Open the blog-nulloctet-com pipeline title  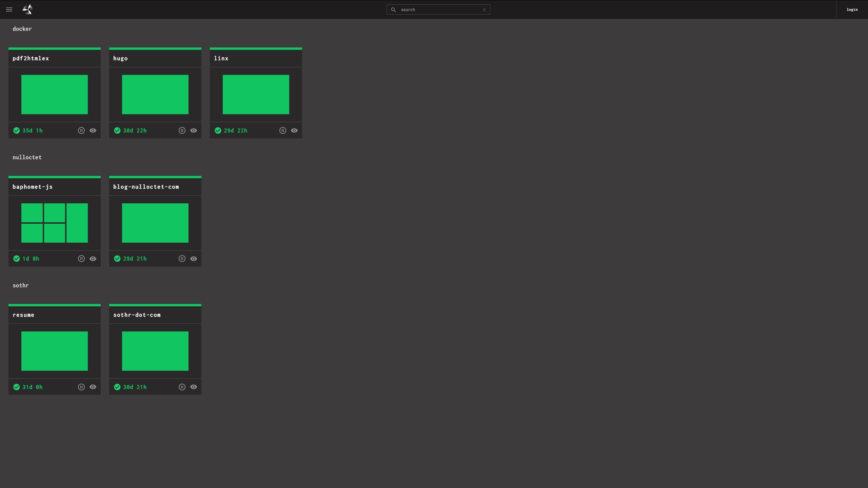pos(146,187)
